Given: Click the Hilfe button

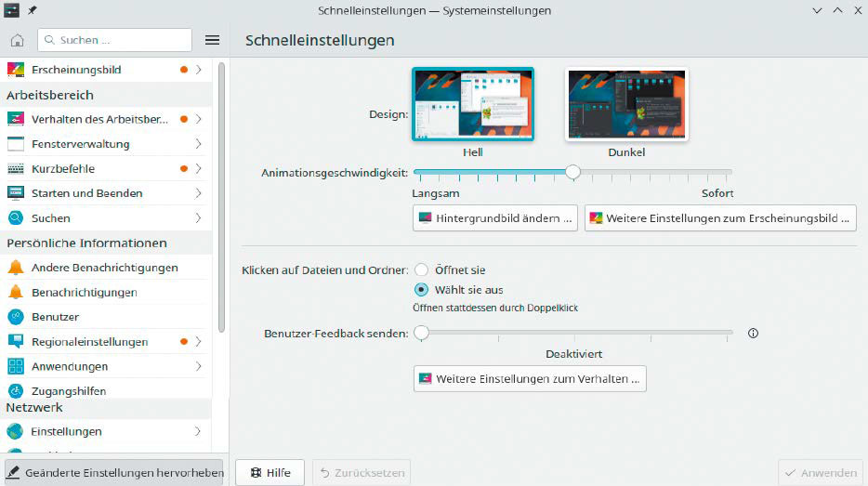Looking at the screenshot, I should 270,473.
